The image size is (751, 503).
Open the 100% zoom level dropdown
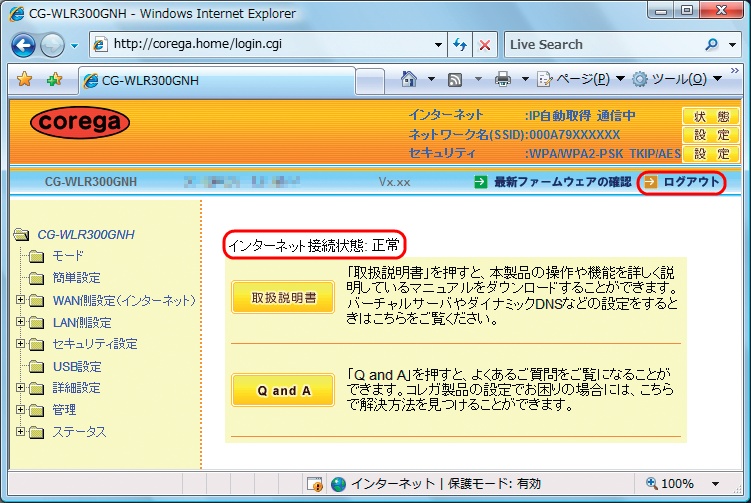point(715,484)
